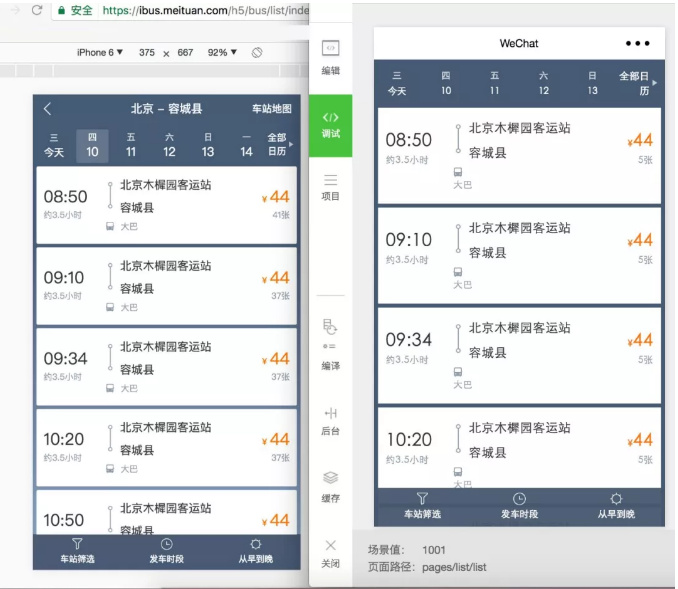Screen dimensions: 678x589
Task: Edit the 667 height field
Action: point(185,52)
